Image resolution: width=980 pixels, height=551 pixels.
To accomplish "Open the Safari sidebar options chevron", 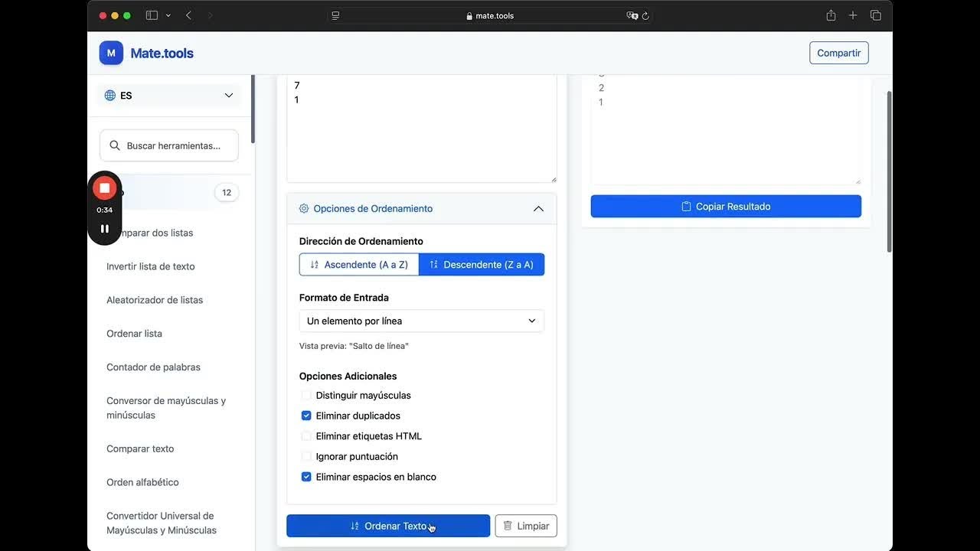I will click(168, 15).
